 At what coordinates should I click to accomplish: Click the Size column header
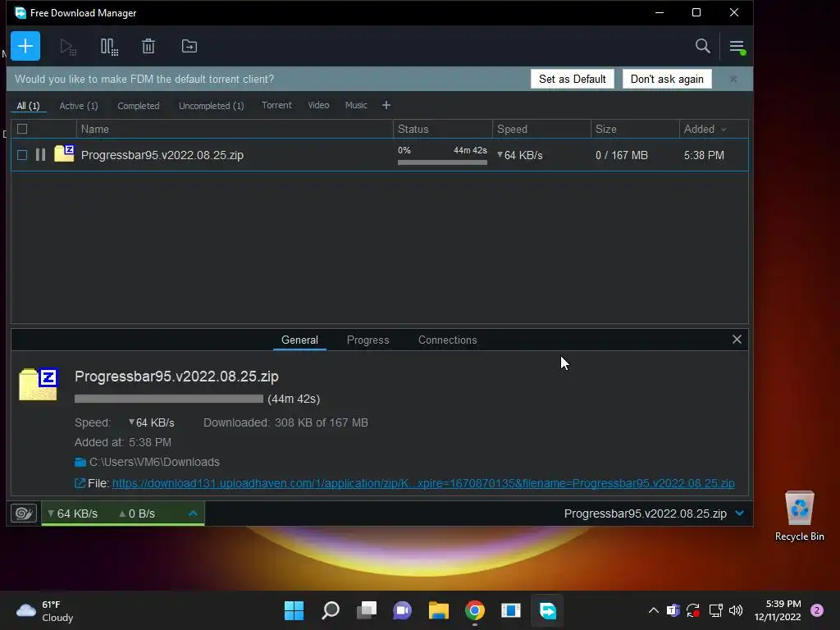[635, 129]
